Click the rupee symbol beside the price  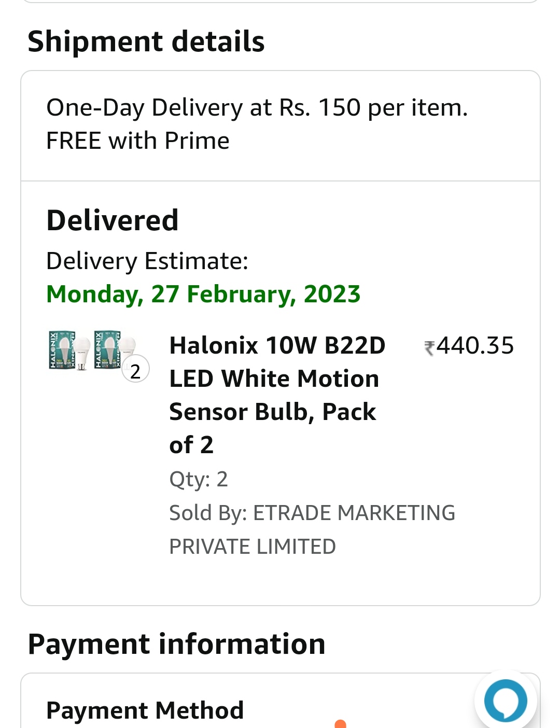click(429, 347)
